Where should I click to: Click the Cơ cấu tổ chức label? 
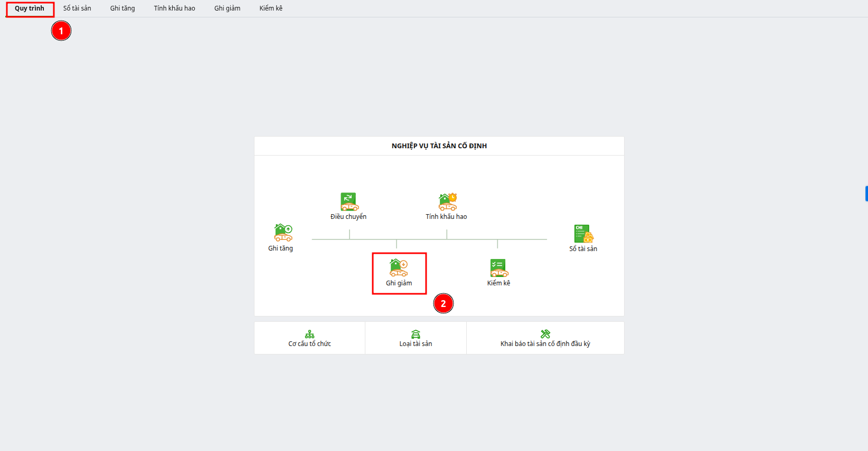310,344
